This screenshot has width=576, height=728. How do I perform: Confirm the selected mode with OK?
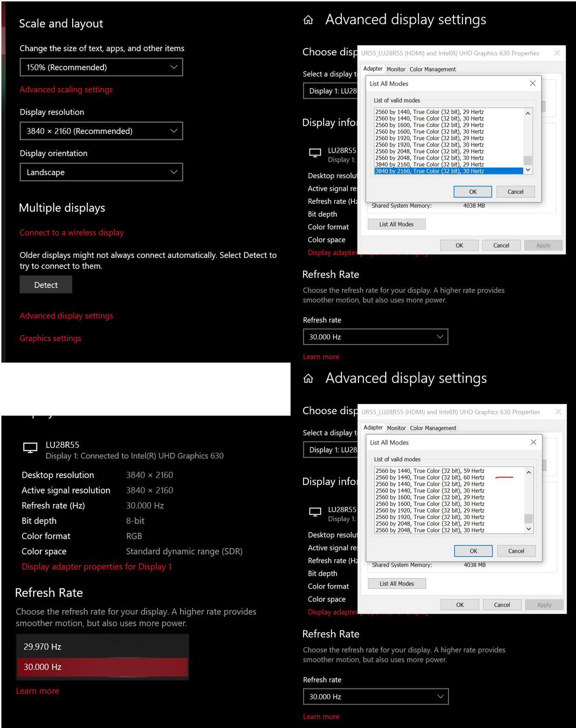pyautogui.click(x=472, y=191)
